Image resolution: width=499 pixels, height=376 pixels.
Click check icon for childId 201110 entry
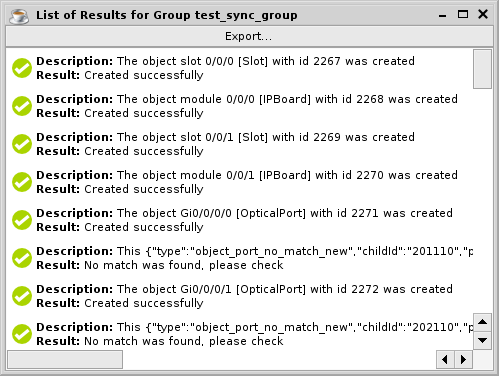(22, 258)
